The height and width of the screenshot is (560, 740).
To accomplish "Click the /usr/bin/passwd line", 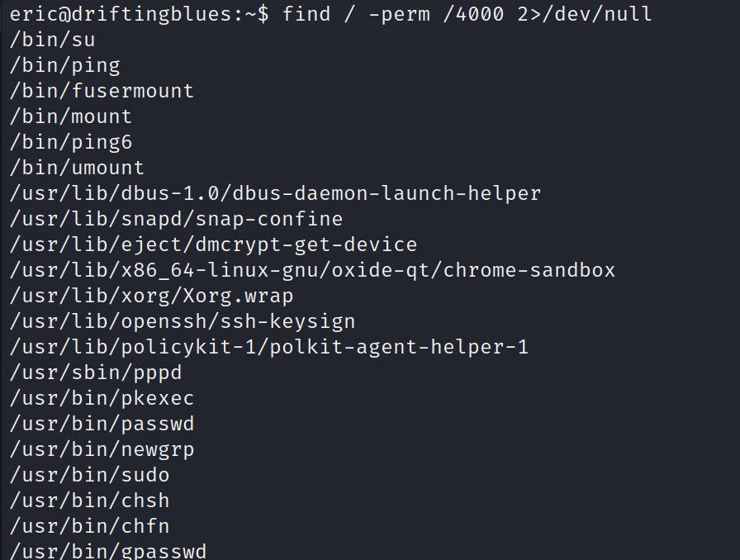I will pyautogui.click(x=102, y=424).
